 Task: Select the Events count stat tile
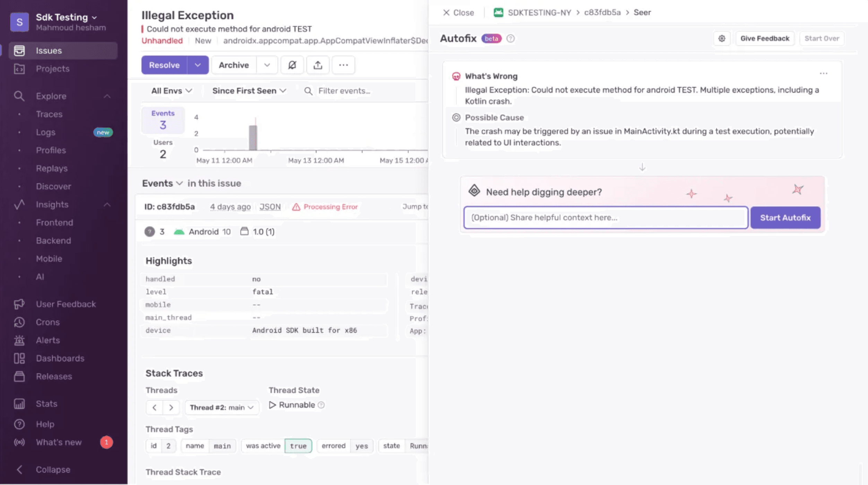tap(163, 120)
